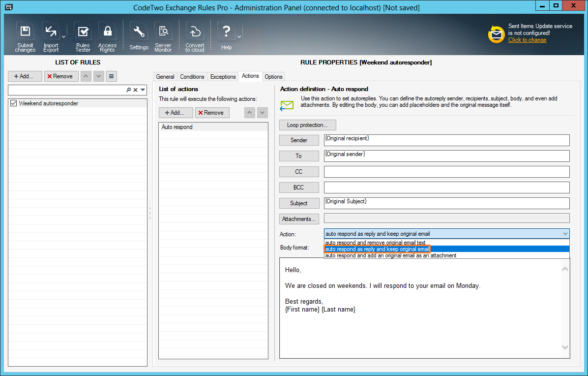
Task: Click the rule search magnifier icon
Action: point(129,90)
